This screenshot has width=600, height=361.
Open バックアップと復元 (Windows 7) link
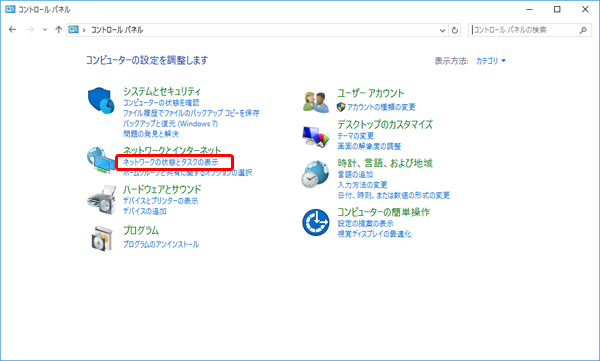point(170,124)
